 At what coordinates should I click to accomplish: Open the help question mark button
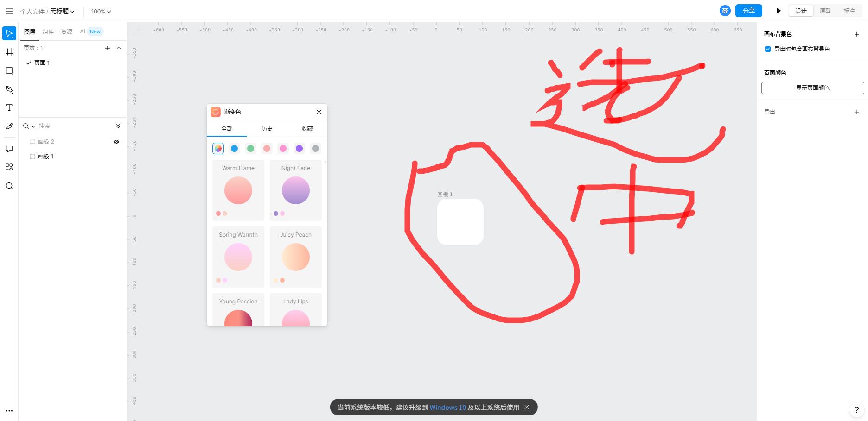857,410
